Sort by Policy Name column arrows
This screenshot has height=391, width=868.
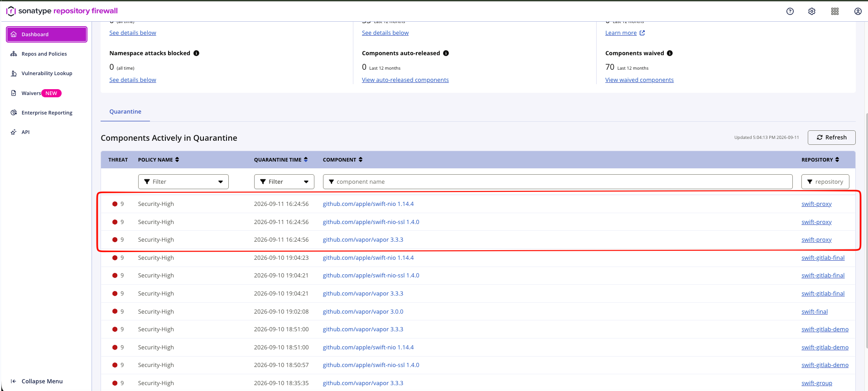pyautogui.click(x=177, y=160)
